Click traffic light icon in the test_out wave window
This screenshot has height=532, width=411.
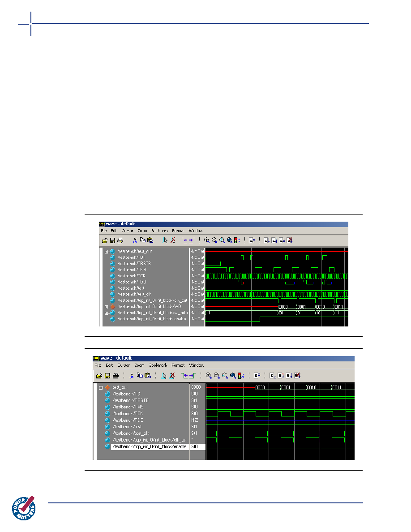coord(241,376)
